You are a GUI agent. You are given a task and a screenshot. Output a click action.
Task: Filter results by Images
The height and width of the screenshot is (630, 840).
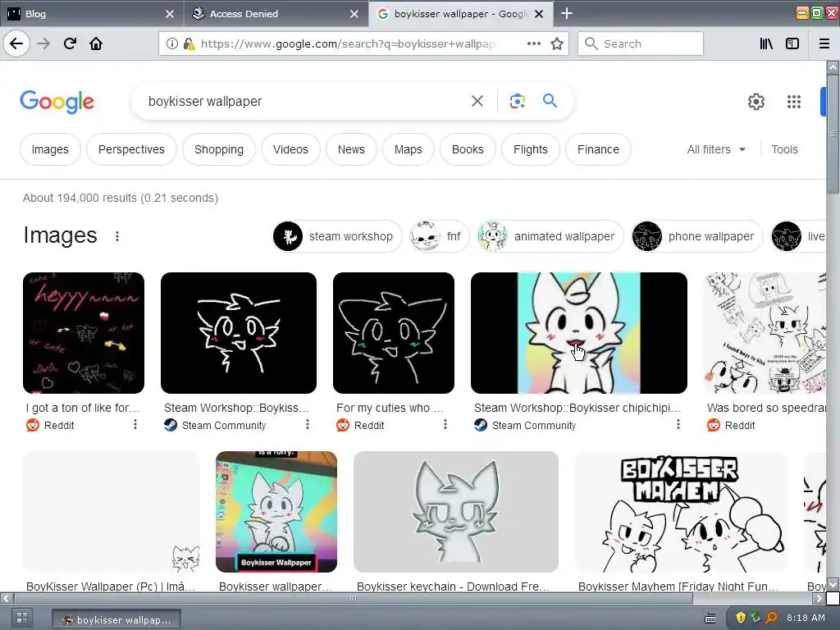(x=50, y=149)
